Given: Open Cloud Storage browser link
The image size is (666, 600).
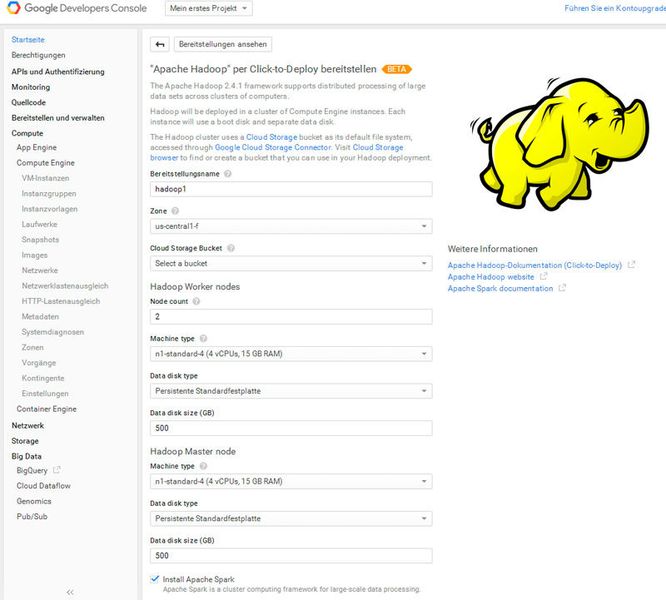Looking at the screenshot, I should 378,147.
